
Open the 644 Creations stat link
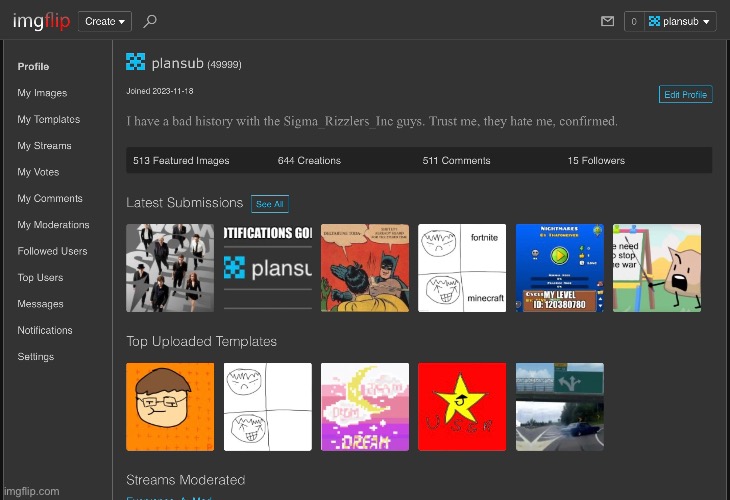pos(309,161)
